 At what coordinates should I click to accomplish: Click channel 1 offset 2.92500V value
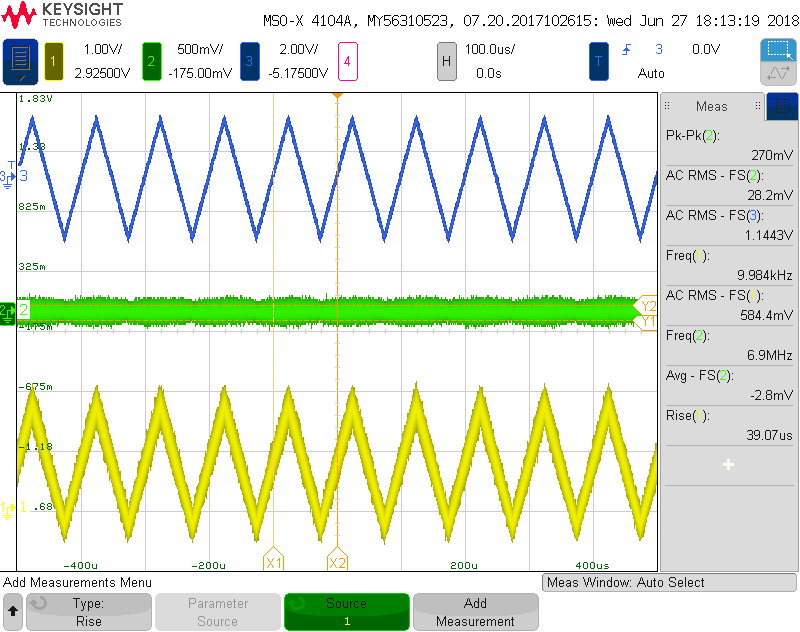(x=102, y=73)
